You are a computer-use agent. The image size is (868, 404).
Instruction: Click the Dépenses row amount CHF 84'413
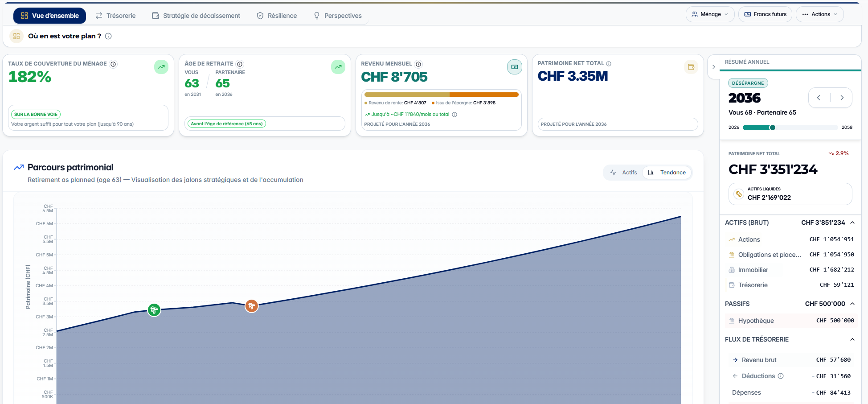tap(831, 393)
